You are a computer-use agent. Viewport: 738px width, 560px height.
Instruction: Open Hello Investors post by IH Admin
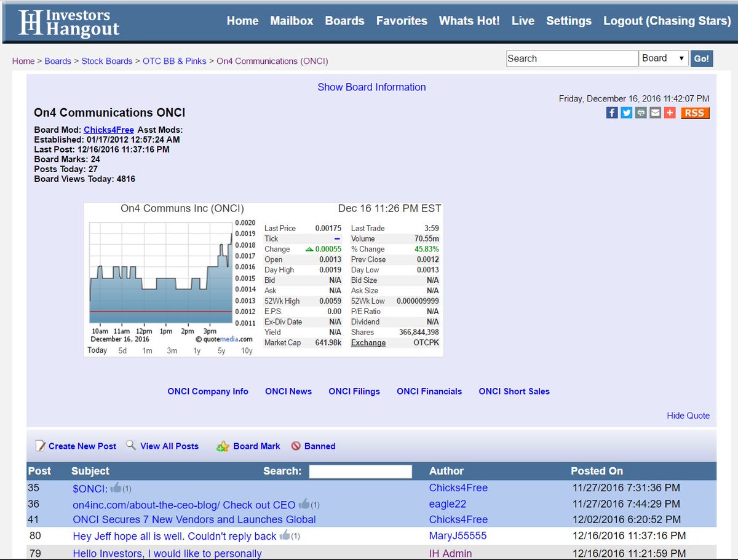(167, 553)
